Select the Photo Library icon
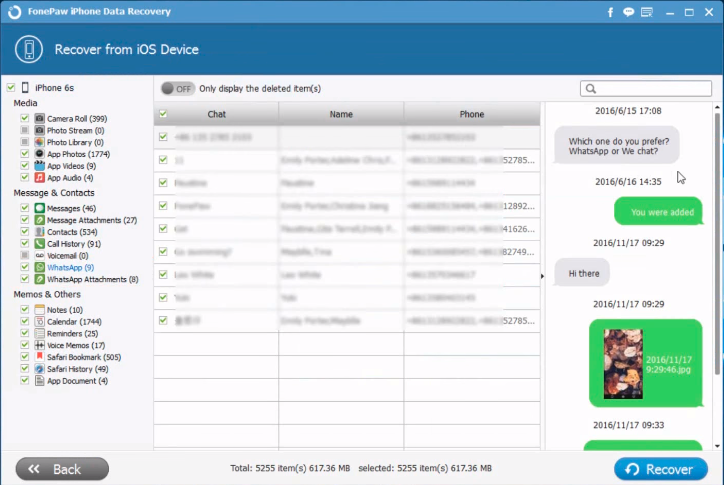The height and width of the screenshot is (485, 724). tap(40, 142)
